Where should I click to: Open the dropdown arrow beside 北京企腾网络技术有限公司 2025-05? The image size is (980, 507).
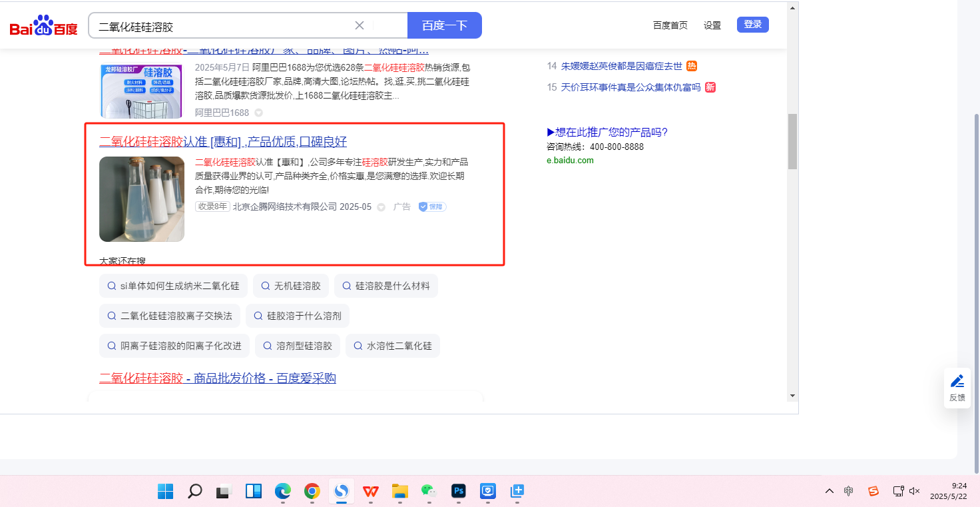381,207
